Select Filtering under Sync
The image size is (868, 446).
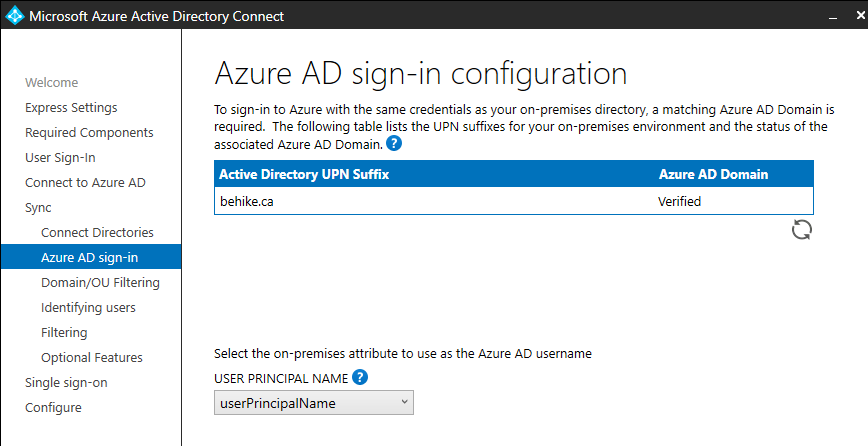64,333
